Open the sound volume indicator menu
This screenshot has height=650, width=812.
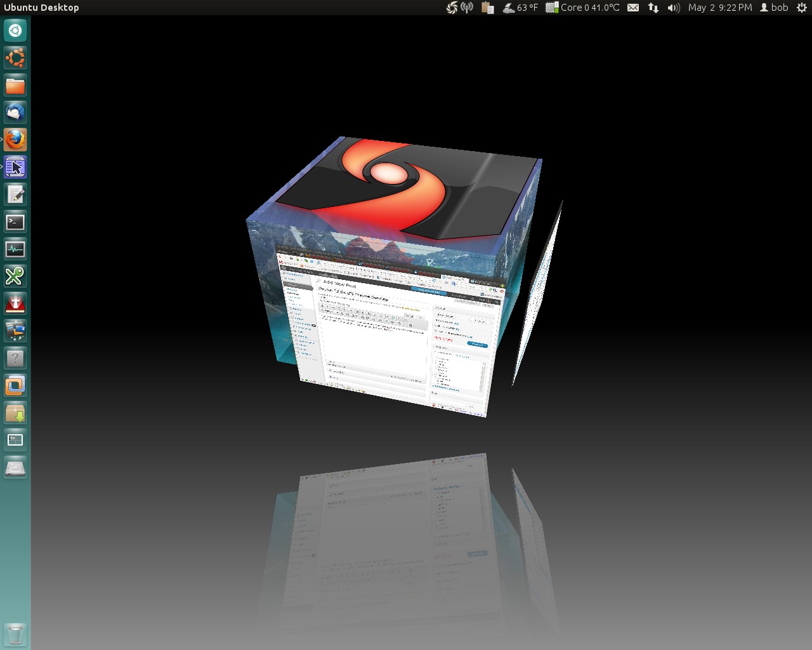[673, 8]
